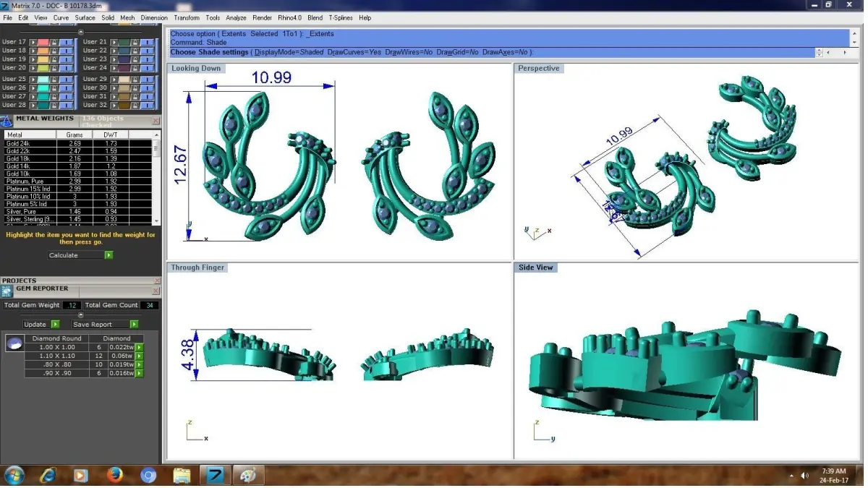Toggle visibility bulb for User 21 layer
This screenshot has height=488, width=868.
click(x=147, y=42)
